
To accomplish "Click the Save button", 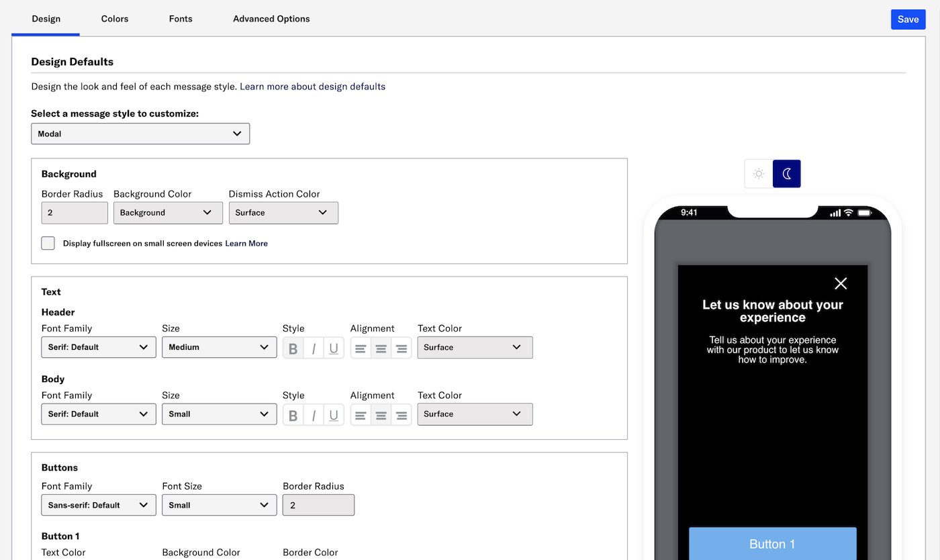I will pos(908,19).
